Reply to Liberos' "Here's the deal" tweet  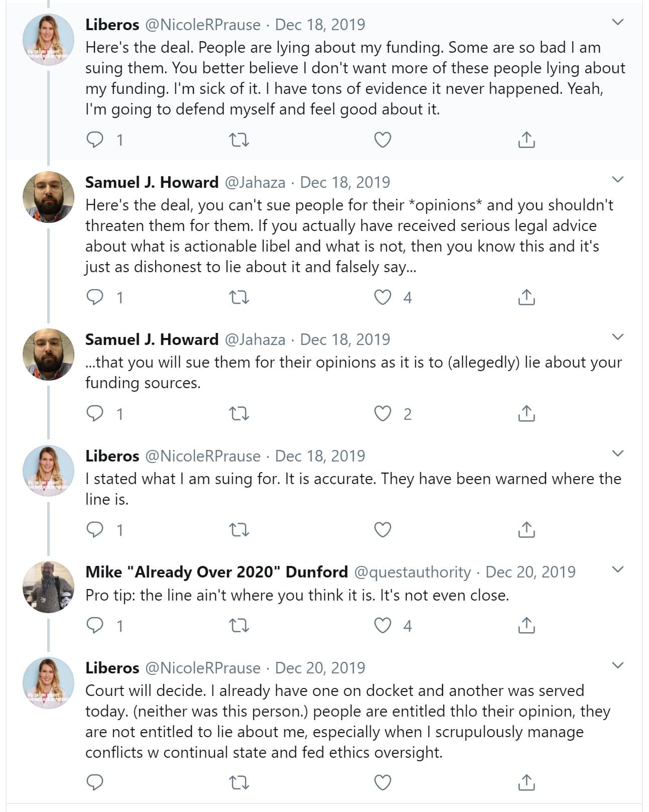coord(95,140)
